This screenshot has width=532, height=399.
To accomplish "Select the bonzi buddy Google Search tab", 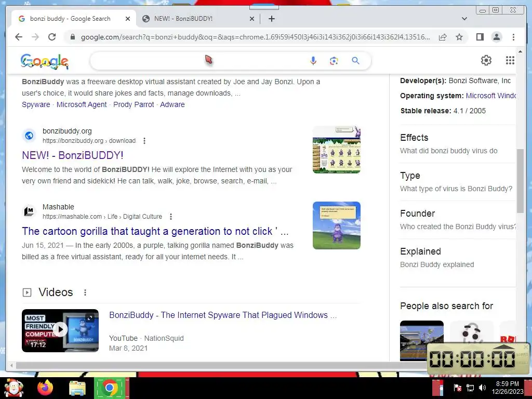I will point(71,19).
